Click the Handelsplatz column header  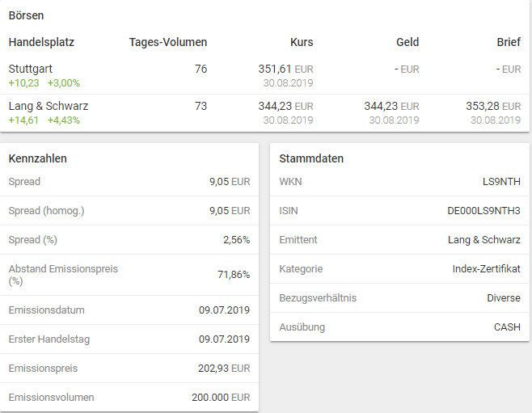click(x=41, y=42)
